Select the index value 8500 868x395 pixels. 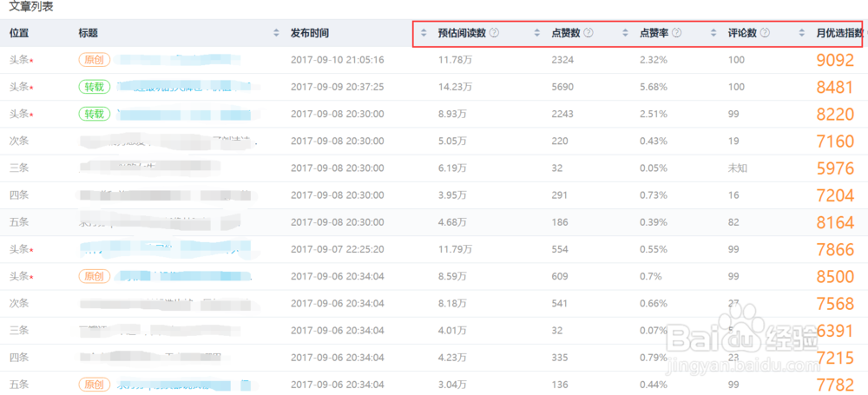coord(835,277)
